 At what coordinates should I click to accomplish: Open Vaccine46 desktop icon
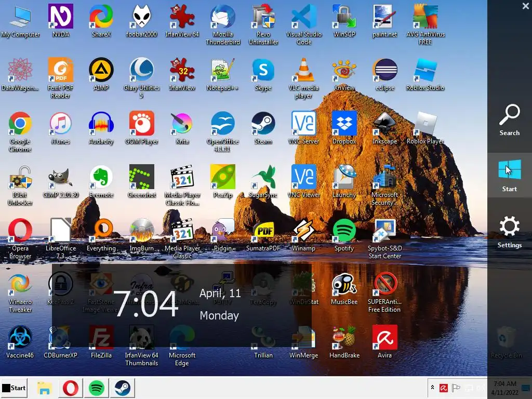(x=20, y=342)
